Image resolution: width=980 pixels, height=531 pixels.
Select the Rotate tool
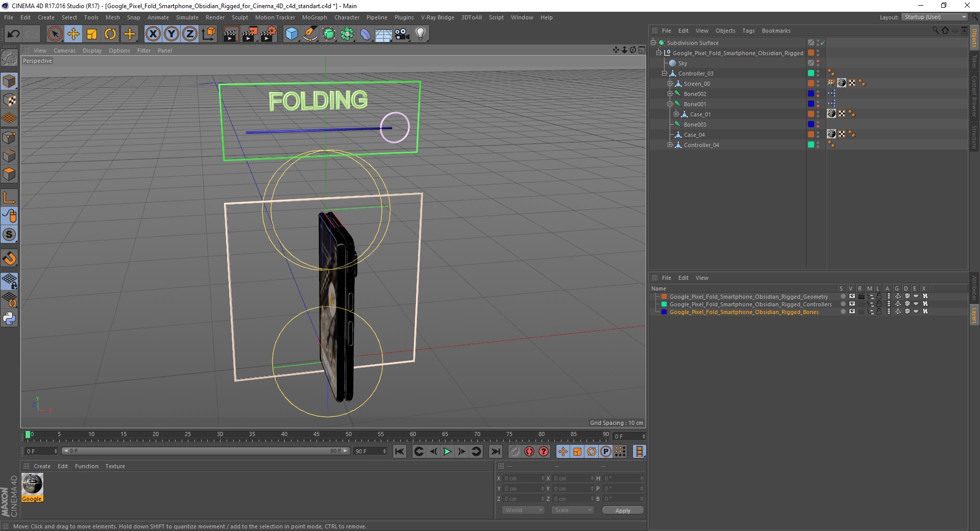[110, 34]
